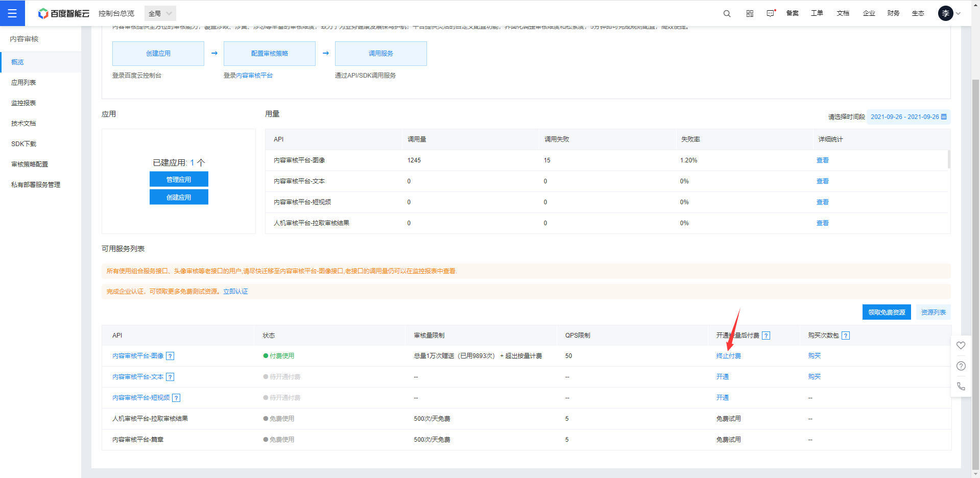
Task: Click the 配置审核策略 step box
Action: [x=270, y=54]
